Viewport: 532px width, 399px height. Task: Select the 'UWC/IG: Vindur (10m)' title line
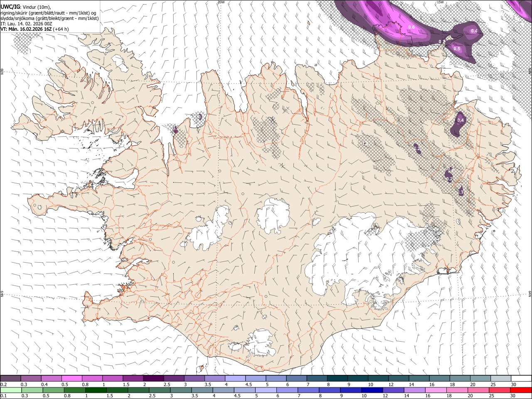26,7
